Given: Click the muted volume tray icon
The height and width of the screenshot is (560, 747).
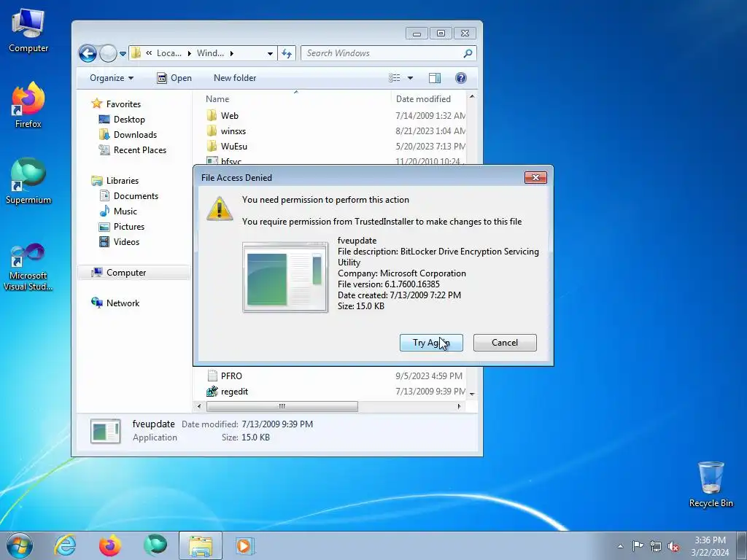Looking at the screenshot, I should [x=673, y=546].
